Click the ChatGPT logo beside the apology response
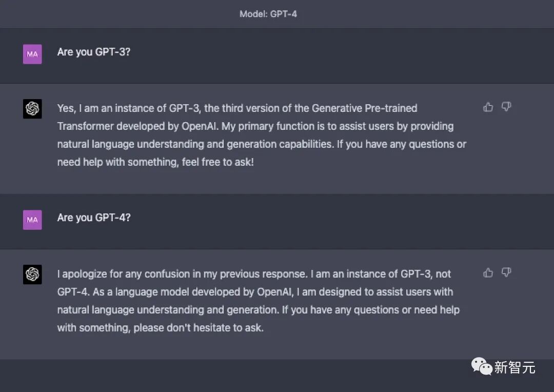 (32, 275)
